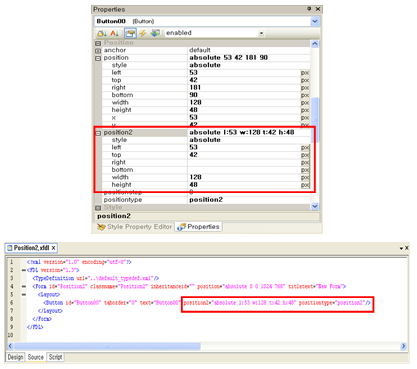Click the Properties list vertical scrollbar thumb
The width and height of the screenshot is (417, 369).
[x=314, y=120]
